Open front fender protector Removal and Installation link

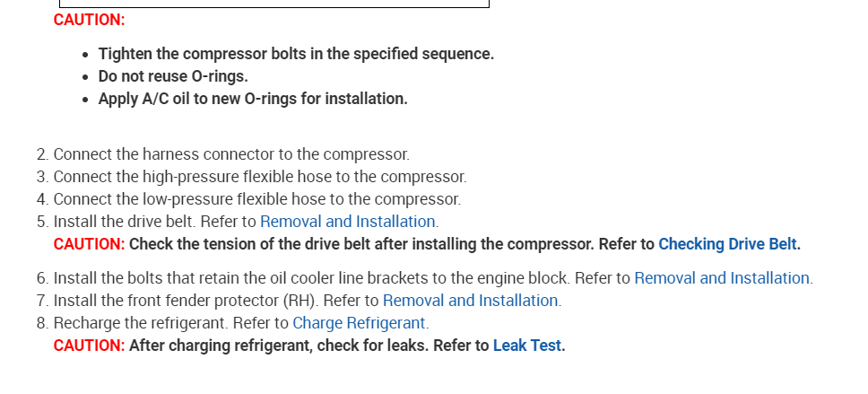coord(470,301)
